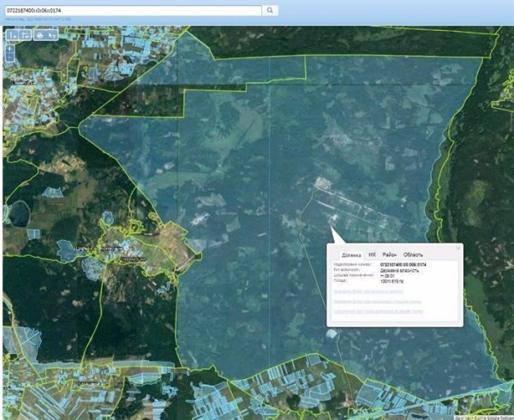This screenshot has height=420, width=514.
Task: Switch to the Район tab
Action: point(389,255)
